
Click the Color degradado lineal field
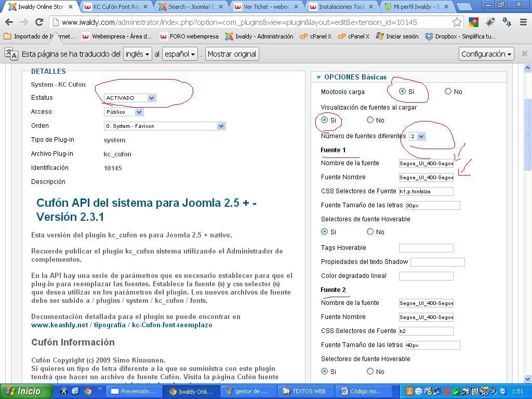click(x=426, y=276)
